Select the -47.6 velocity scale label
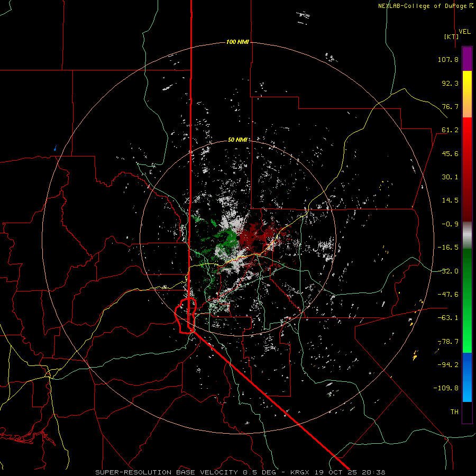The height and width of the screenshot is (476, 476). pos(448,295)
